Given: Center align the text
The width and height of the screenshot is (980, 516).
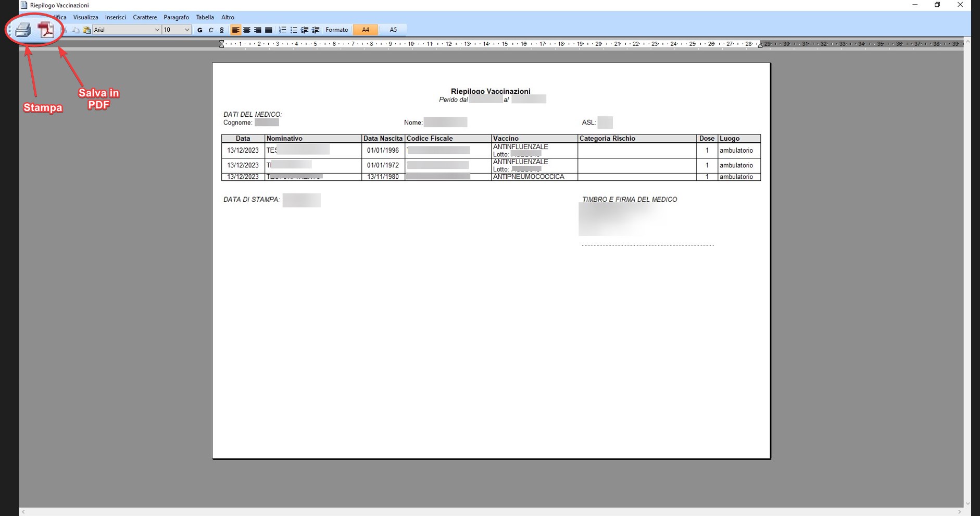Looking at the screenshot, I should pos(247,30).
